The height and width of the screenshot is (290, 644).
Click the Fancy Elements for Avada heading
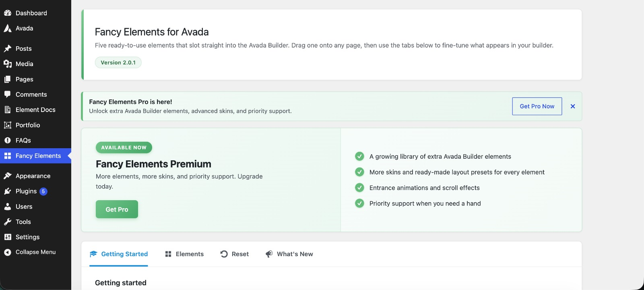(152, 32)
